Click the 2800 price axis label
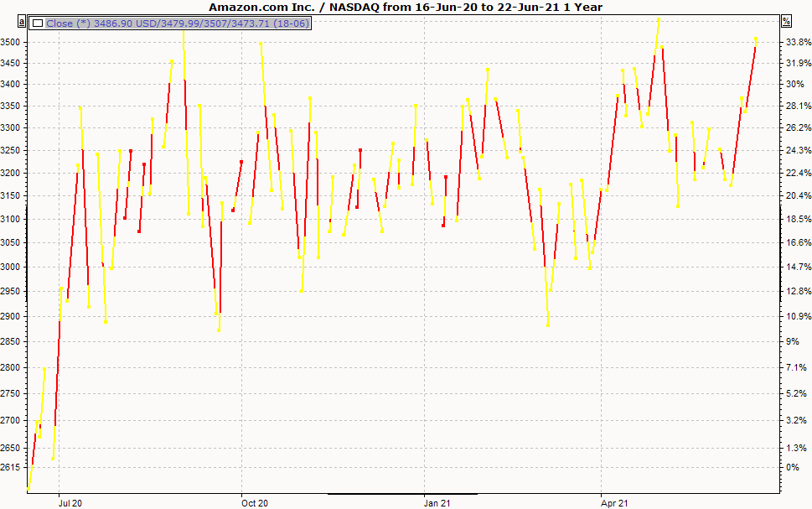 (x=11, y=367)
